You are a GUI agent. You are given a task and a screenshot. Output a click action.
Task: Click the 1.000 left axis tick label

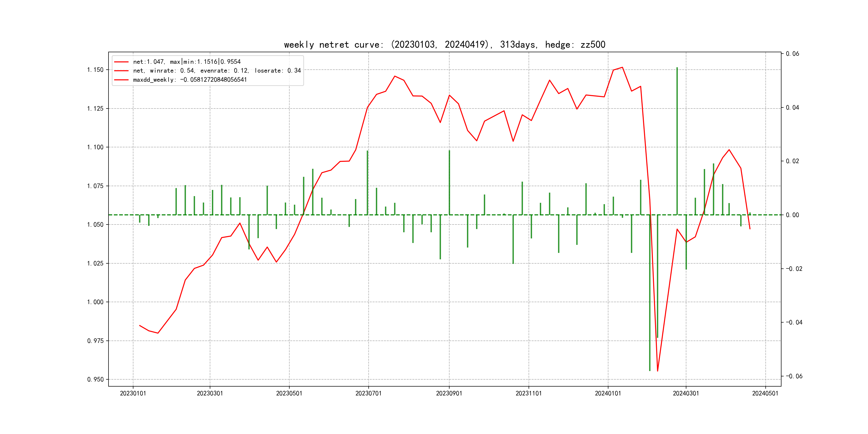click(95, 302)
